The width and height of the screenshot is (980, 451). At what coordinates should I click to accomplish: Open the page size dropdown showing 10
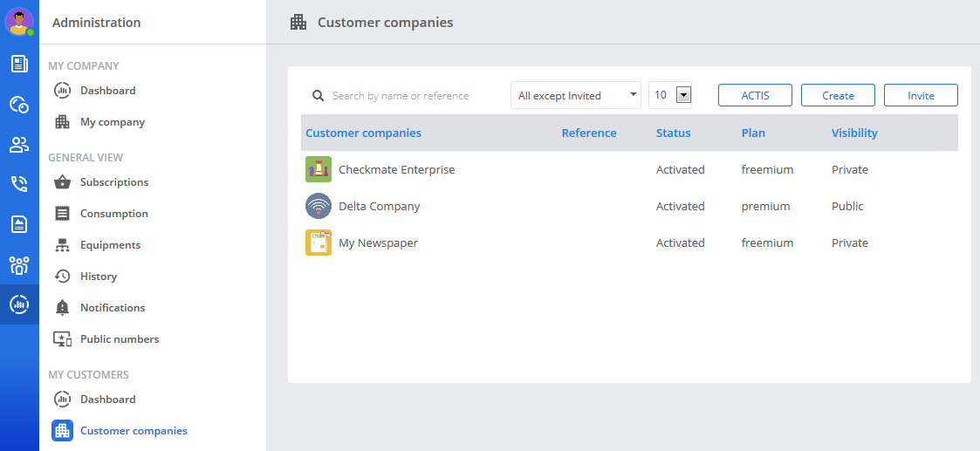[670, 95]
